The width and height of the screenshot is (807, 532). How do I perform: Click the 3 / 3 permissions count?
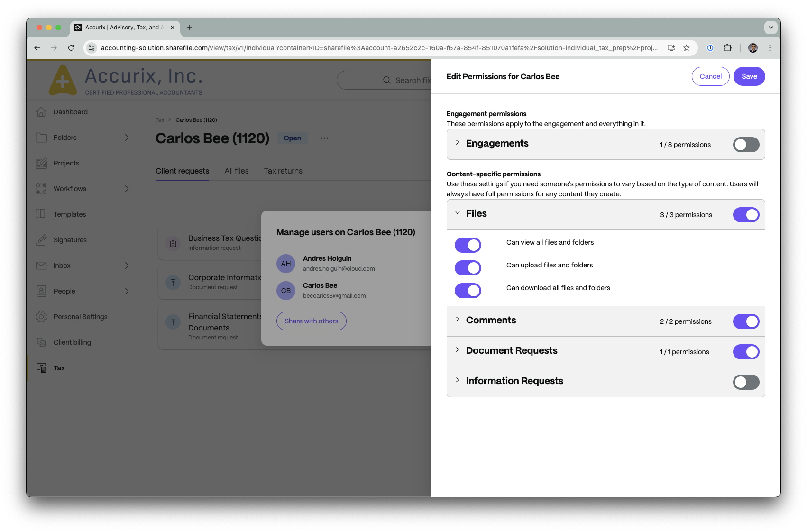pos(686,215)
